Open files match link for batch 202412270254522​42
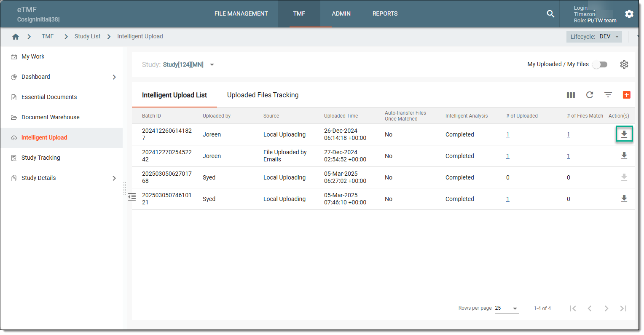Image resolution: width=644 pixels, height=335 pixels. pos(569,156)
